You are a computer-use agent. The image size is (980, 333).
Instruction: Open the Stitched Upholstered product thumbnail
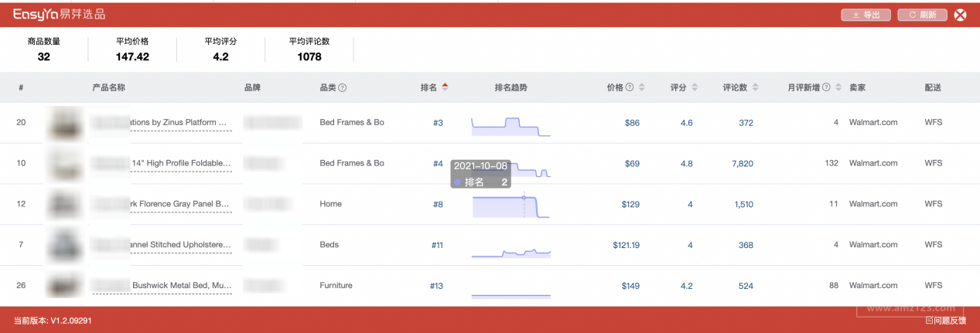63,245
